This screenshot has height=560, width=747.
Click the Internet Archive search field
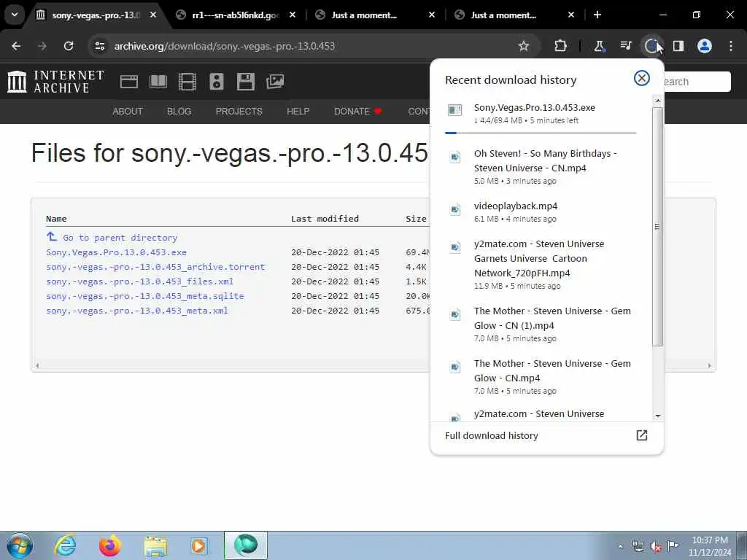coord(697,82)
